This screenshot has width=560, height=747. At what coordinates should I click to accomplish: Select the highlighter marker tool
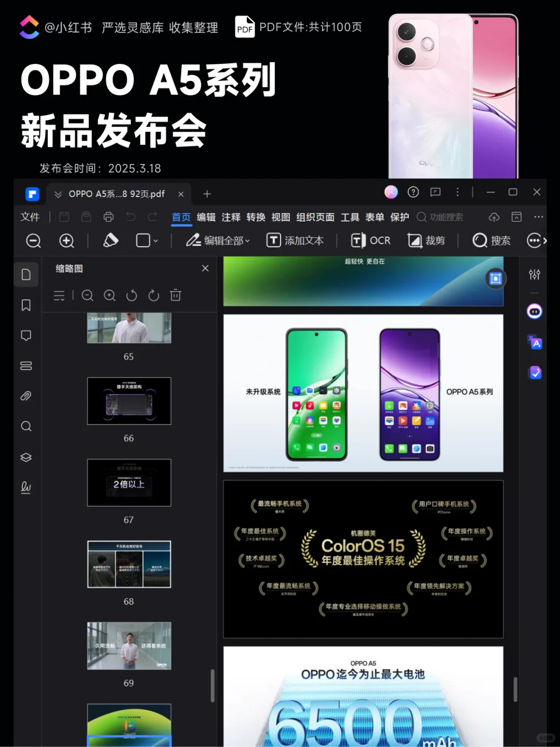[x=110, y=240]
